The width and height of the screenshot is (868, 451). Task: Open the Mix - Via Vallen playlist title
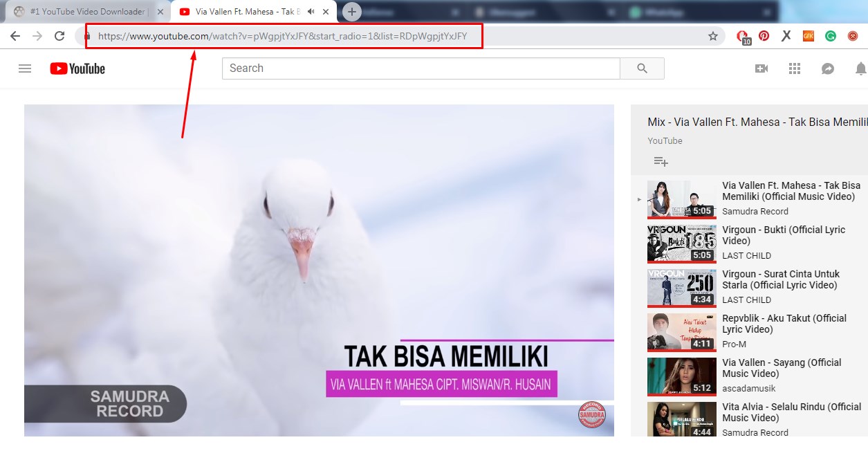click(757, 122)
